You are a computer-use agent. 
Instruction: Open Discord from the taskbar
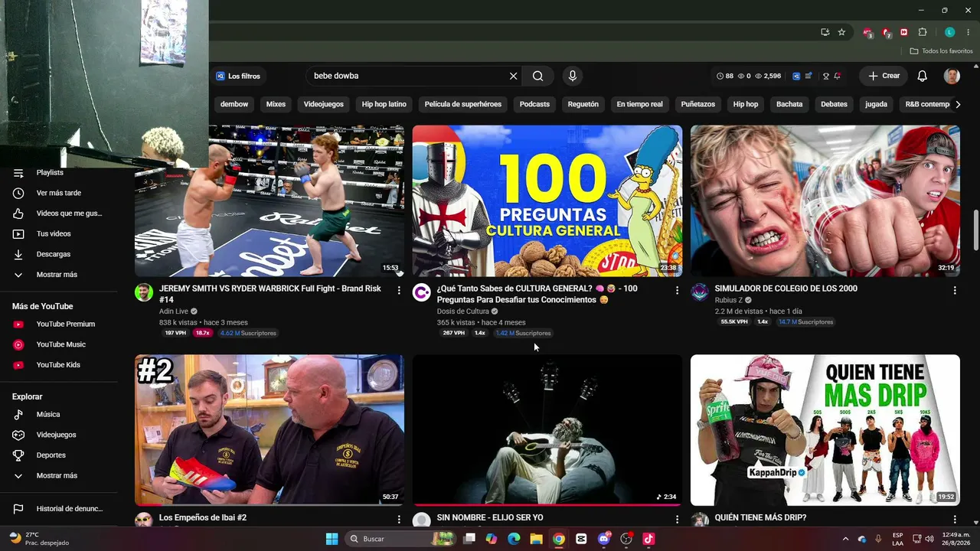click(x=603, y=539)
